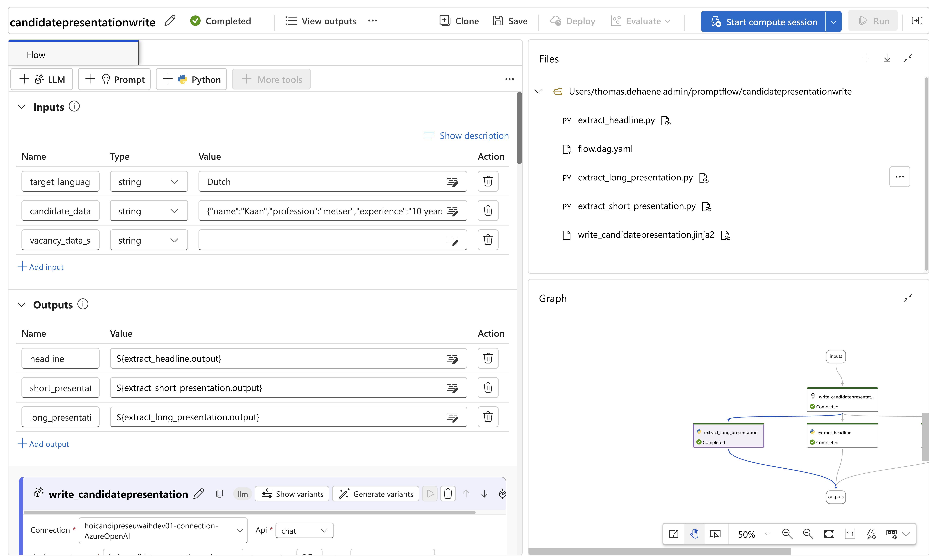Collapse the candidatepresentationwrite folder tree
The image size is (933, 560).
538,91
